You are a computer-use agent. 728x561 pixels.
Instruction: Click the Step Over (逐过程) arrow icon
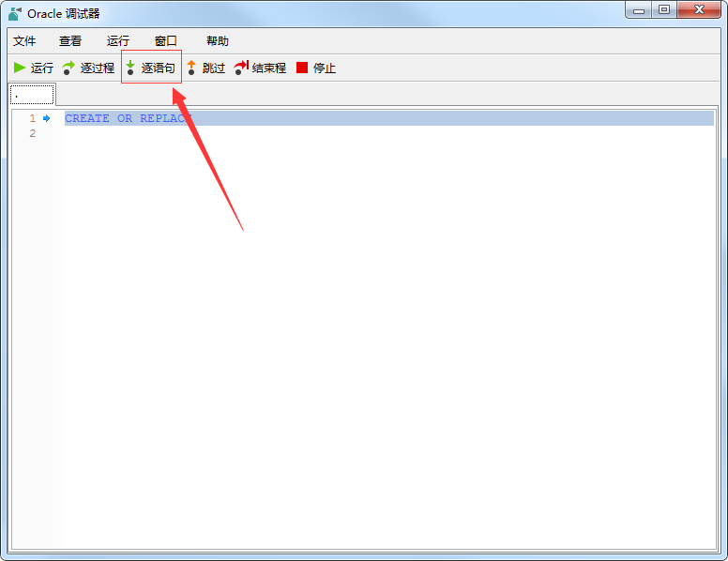[68, 68]
